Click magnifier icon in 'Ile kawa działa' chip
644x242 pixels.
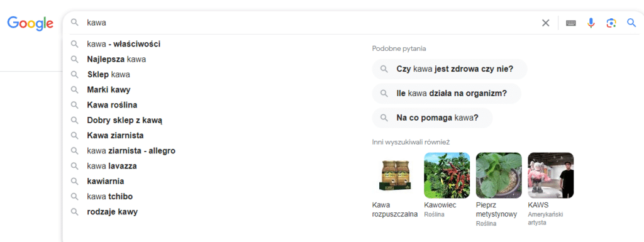point(384,94)
